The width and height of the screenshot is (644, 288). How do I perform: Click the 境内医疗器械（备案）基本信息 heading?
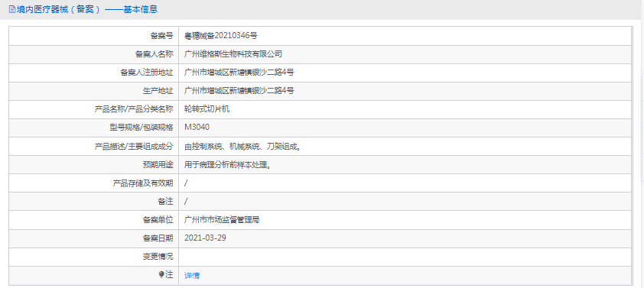pos(86,9)
